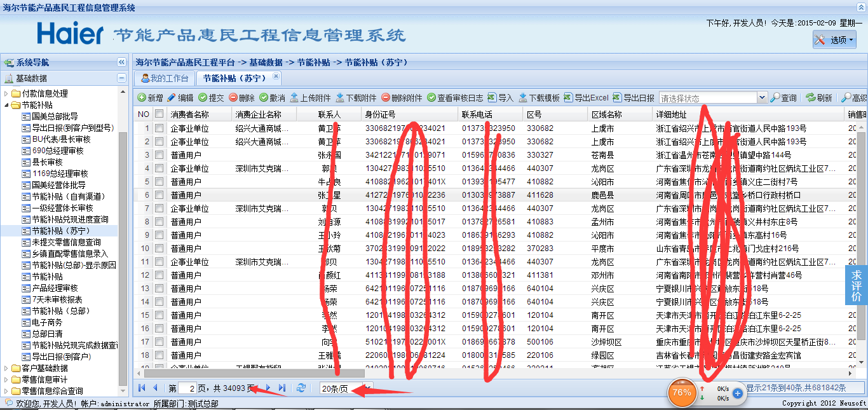Click the 高级 advanced search button
Viewport: 868px width, 410px height.
855,98
